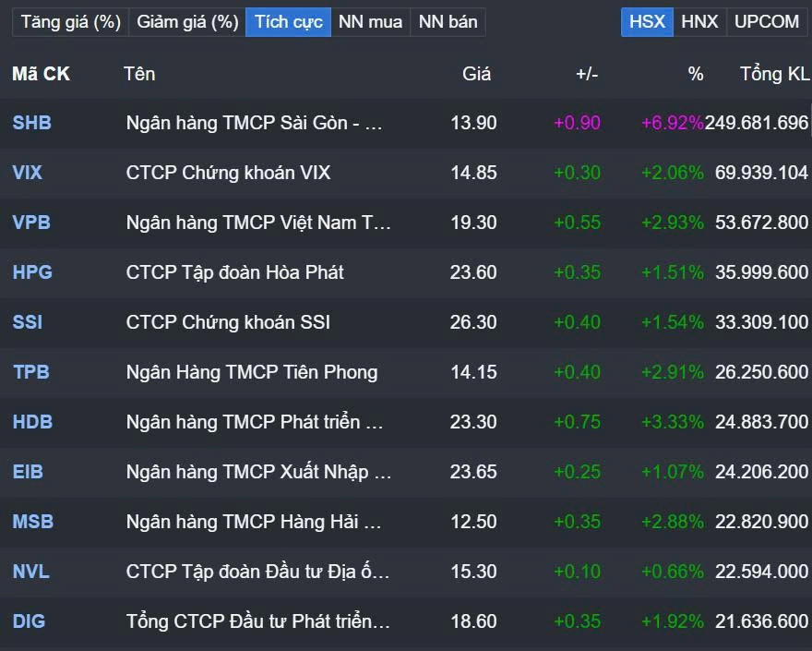Open the NN mua tab
Image resolution: width=812 pixels, height=651 pixels.
(x=370, y=22)
